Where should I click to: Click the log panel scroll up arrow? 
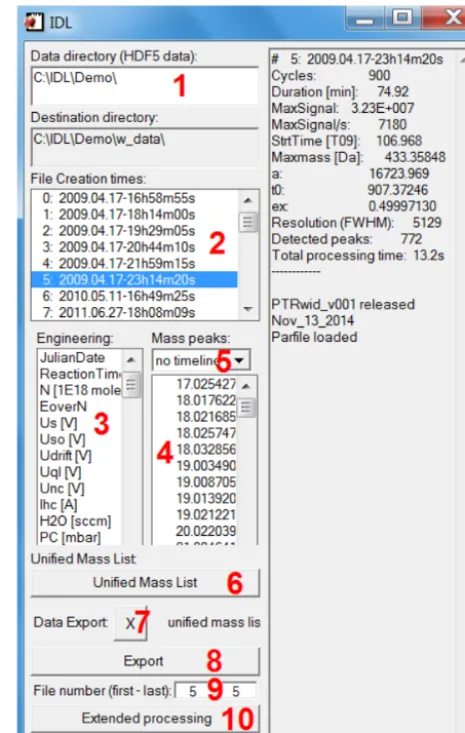point(462,60)
